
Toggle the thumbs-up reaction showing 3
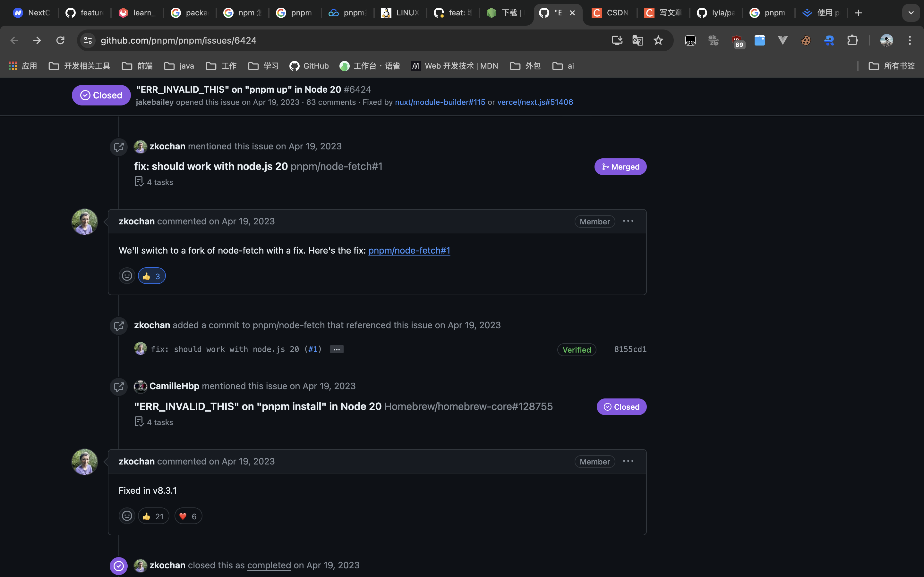151,276
